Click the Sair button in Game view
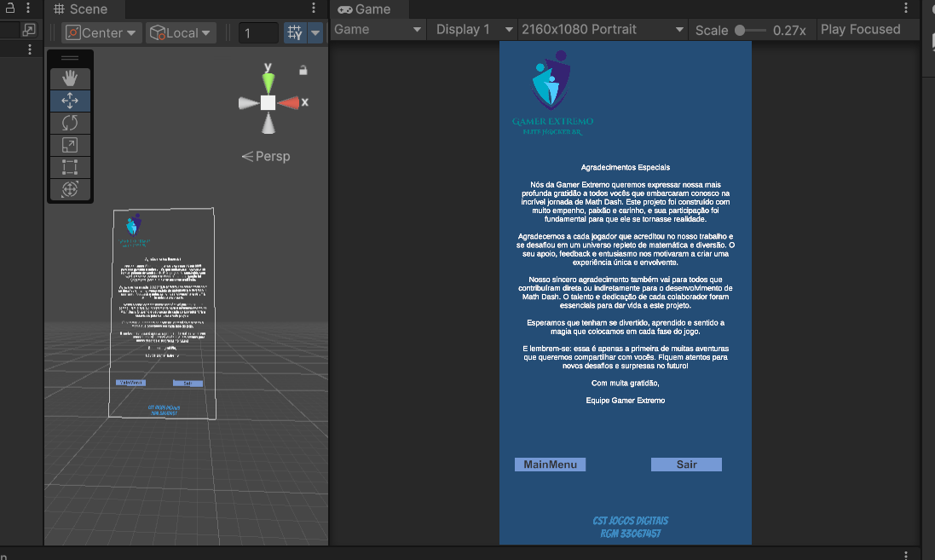The image size is (935, 560). (x=686, y=465)
